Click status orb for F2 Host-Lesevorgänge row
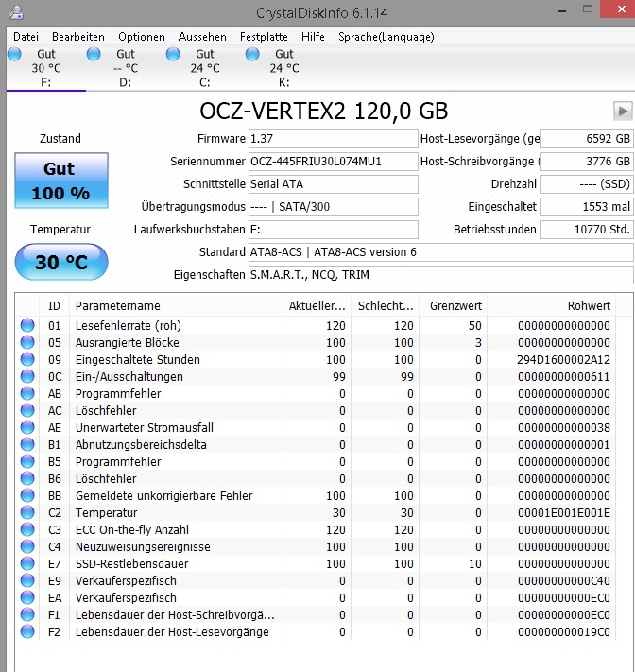Screen dimensions: 635x672 coord(27,631)
